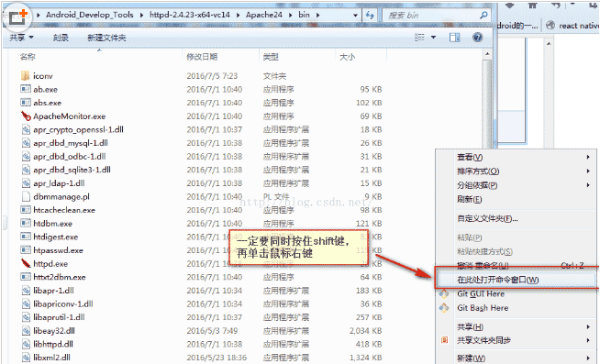Click the change view icon
Image resolution: width=600 pixels, height=364 pixels.
420,37
